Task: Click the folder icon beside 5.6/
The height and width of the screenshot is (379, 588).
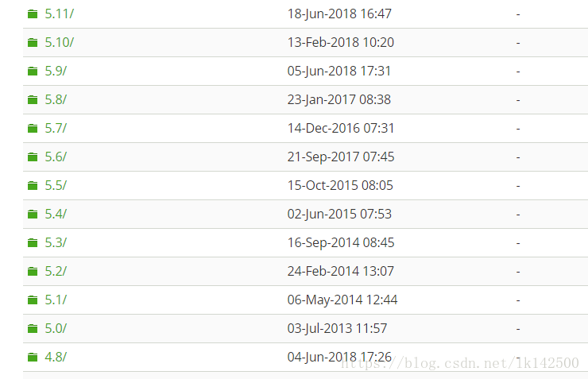Action: pos(33,157)
